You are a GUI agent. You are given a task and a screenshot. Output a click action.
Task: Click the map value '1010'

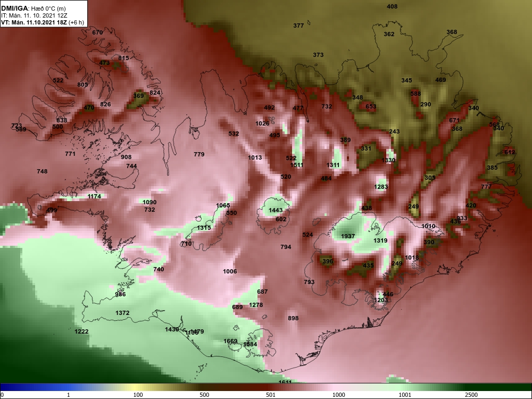428,226
